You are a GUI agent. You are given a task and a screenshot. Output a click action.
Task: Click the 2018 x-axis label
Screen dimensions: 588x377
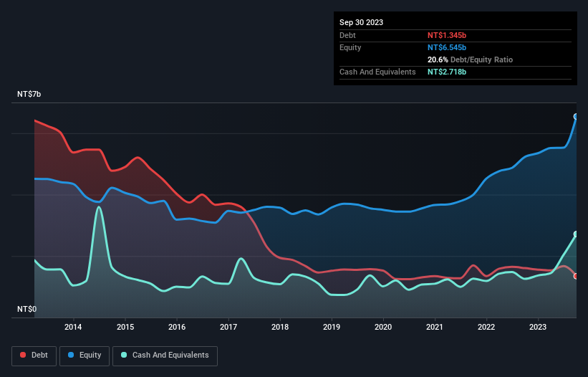pyautogui.click(x=280, y=327)
